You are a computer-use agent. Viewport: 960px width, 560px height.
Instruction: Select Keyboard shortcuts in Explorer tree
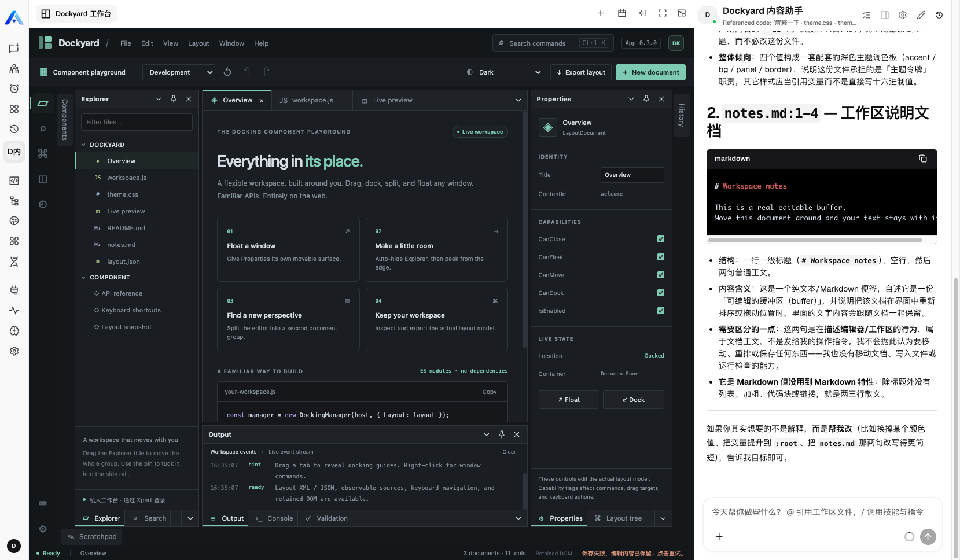click(137, 311)
